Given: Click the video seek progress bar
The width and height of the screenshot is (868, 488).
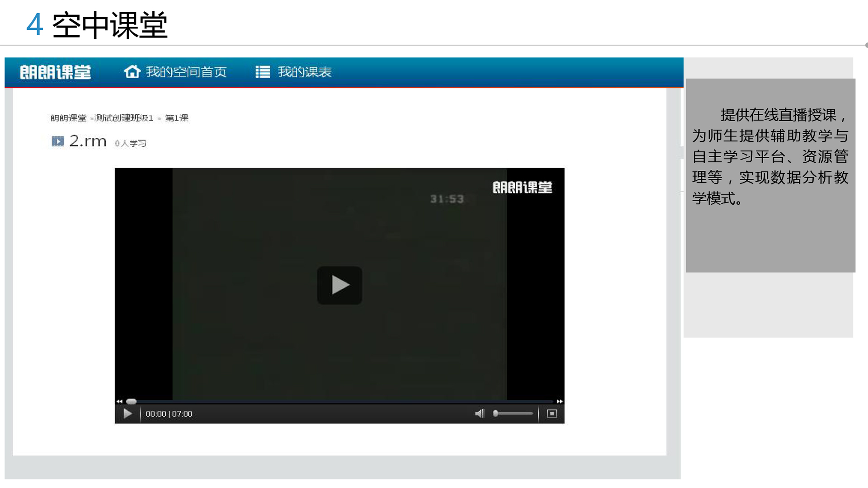Looking at the screenshot, I should click(339, 401).
